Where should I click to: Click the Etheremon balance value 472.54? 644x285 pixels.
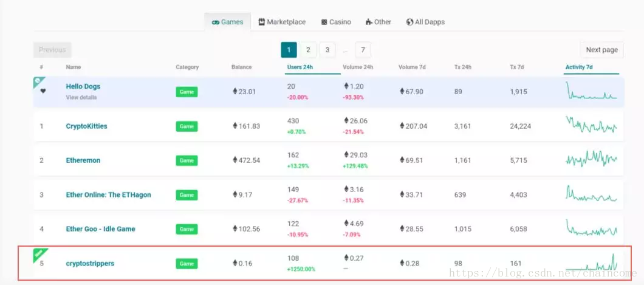coord(249,160)
